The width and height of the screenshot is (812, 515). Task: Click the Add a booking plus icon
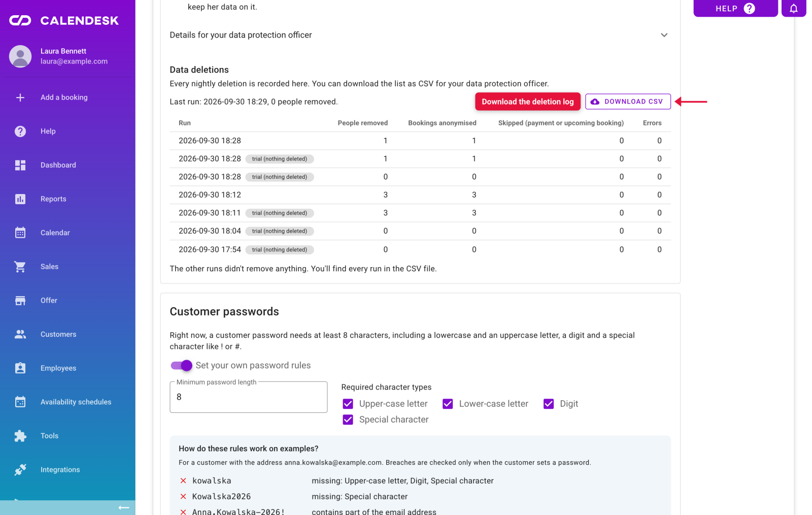[x=20, y=98]
